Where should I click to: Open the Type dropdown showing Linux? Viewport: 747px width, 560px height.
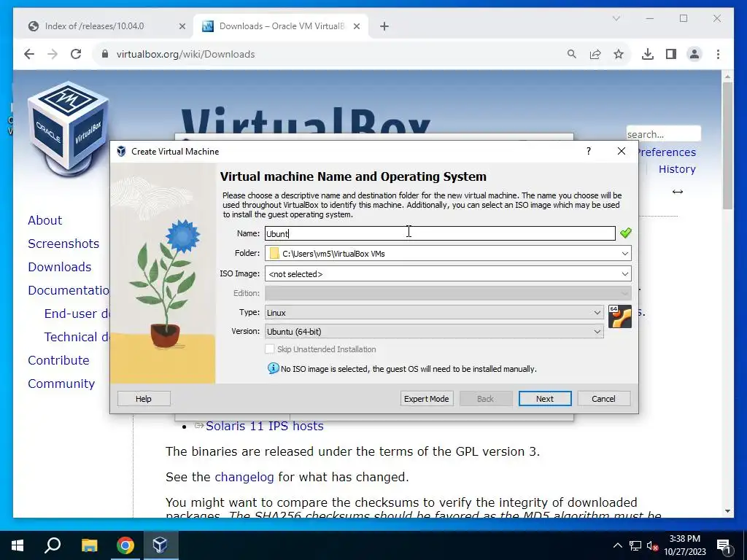tap(434, 312)
